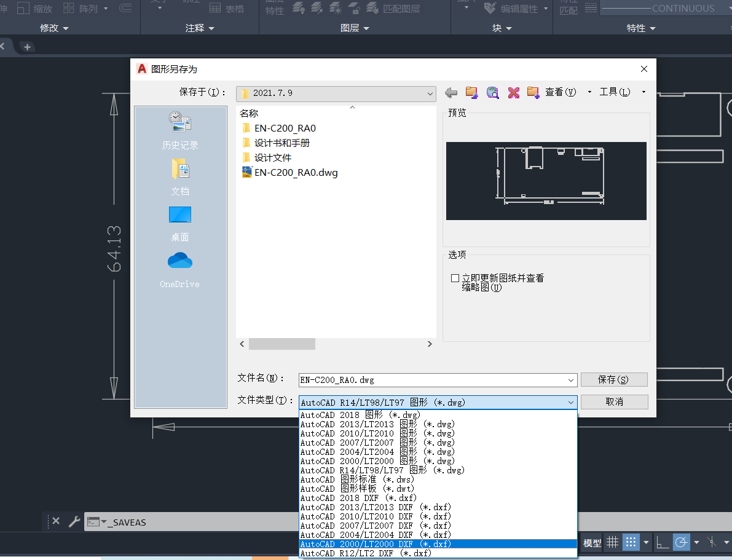Viewport: 732px width, 560px height.
Task: Click the 保存(S) save button
Action: [x=614, y=379]
